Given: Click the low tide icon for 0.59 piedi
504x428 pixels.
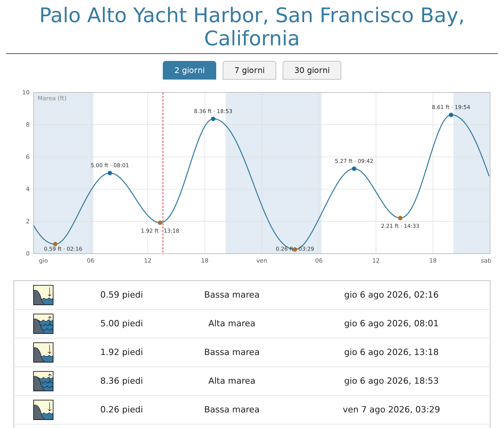Looking at the screenshot, I should point(43,295).
